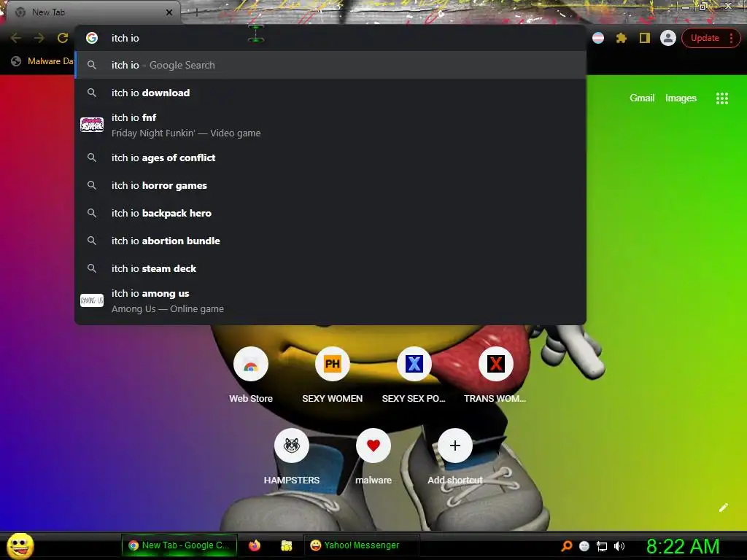Click the Google G icon in omnibox
Image resolution: width=747 pixels, height=560 pixels.
coord(92,38)
